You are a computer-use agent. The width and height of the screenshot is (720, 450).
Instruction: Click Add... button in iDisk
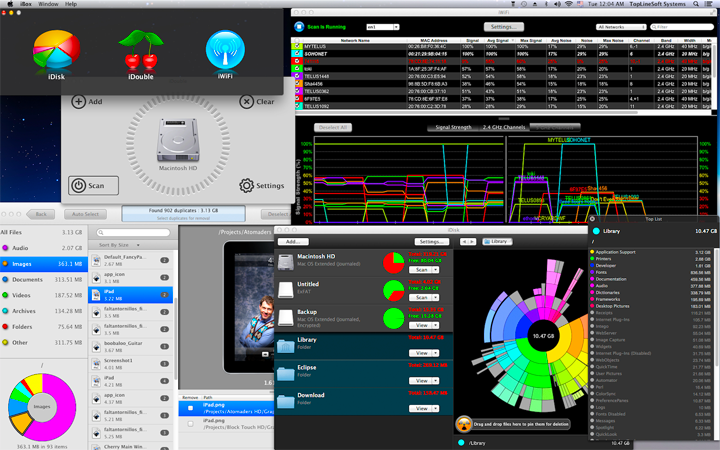pos(293,242)
